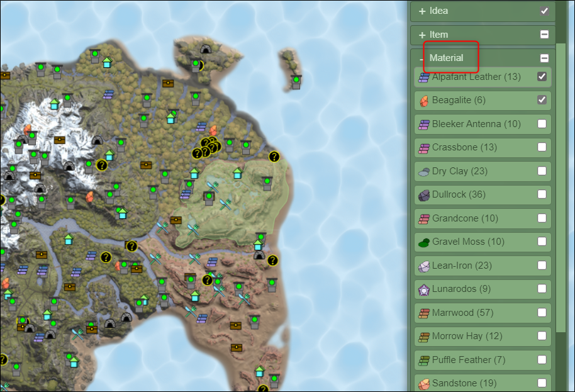Click the Dry Clay icon
This screenshot has width=575, height=392.
click(x=424, y=172)
